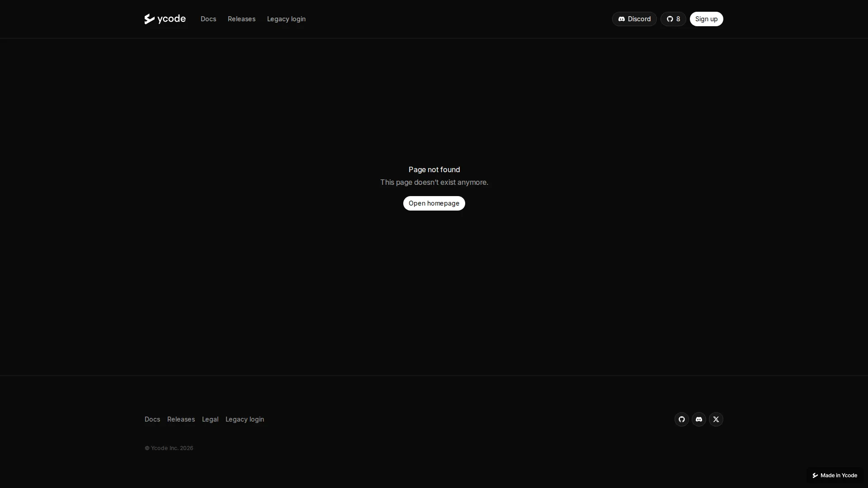The image size is (868, 488).
Task: Open the Discord community from the header
Action: pyautogui.click(x=634, y=19)
